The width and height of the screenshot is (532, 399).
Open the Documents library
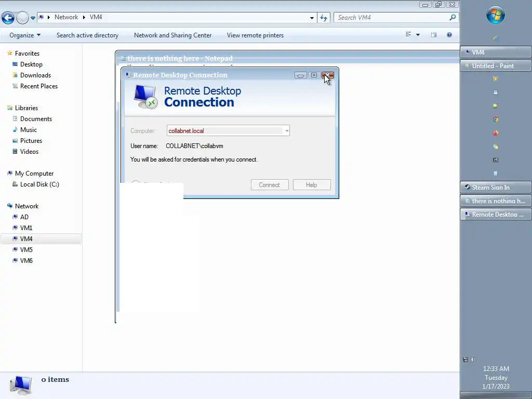(36, 119)
